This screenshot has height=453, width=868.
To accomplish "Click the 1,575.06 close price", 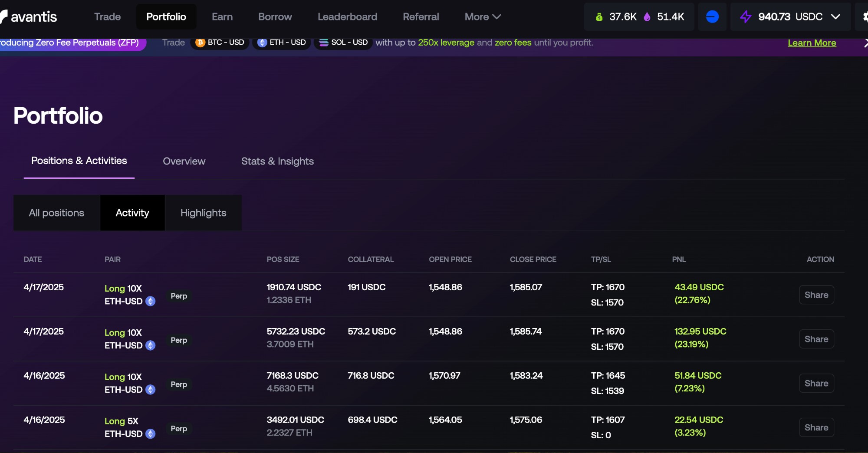I will coord(526,420).
